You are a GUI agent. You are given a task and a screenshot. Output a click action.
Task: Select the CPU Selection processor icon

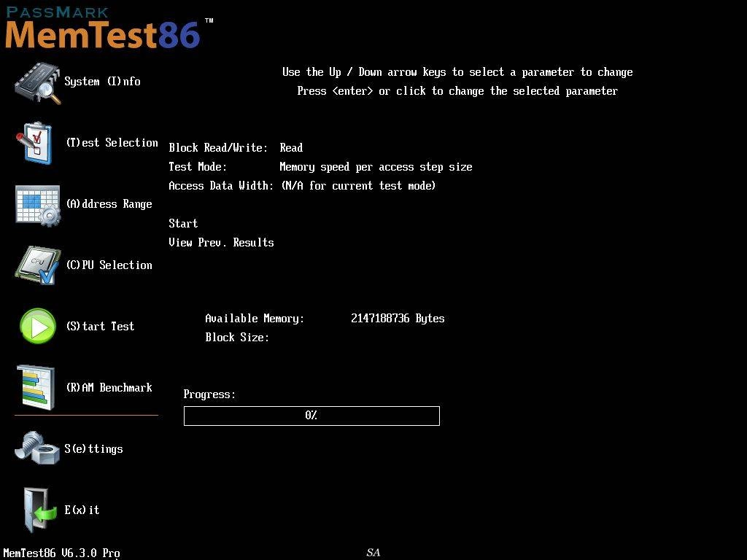click(x=38, y=265)
